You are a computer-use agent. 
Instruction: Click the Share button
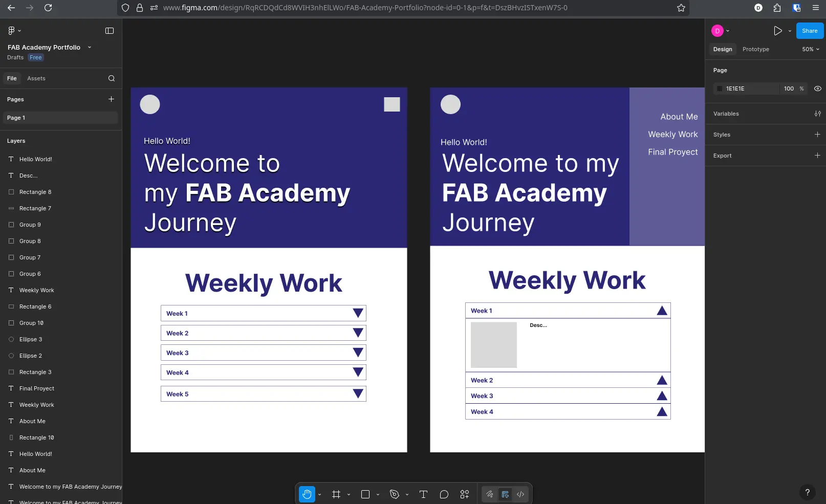(809, 31)
